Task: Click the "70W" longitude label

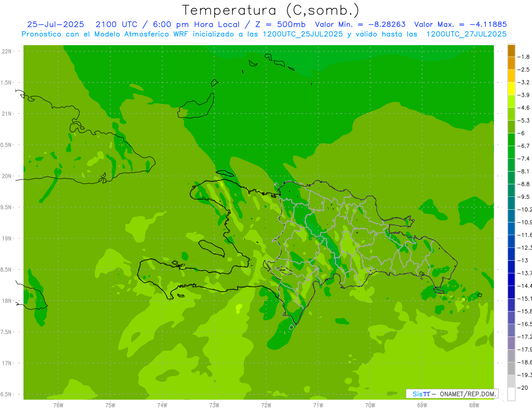Action: pyautogui.click(x=370, y=405)
